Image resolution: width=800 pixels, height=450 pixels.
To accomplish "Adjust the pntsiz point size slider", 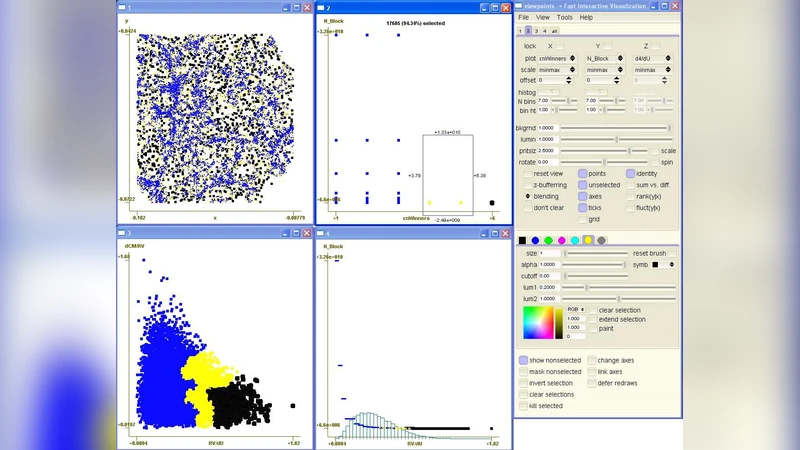I will 628,150.
